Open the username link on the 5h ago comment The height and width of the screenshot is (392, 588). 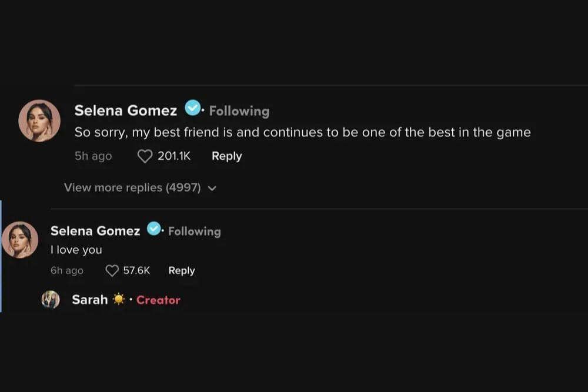[125, 110]
